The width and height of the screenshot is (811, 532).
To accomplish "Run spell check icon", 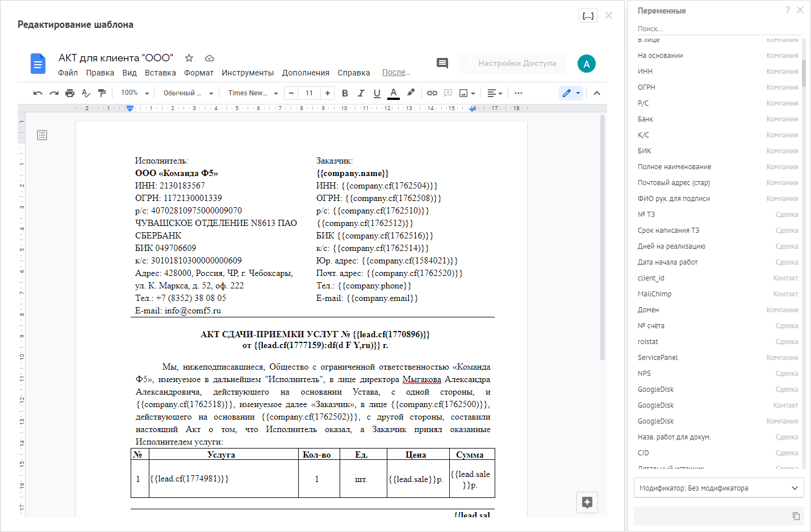I will click(86, 93).
